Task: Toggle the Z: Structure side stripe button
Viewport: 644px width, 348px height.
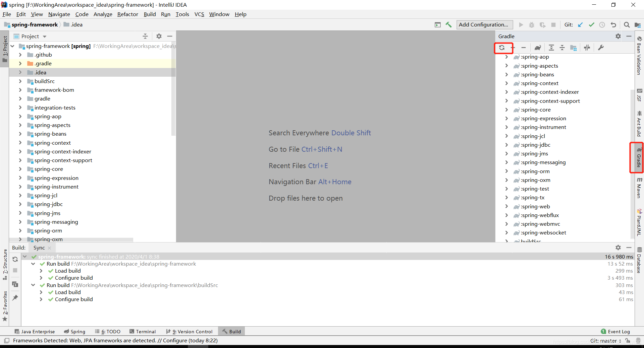Action: tap(5, 265)
